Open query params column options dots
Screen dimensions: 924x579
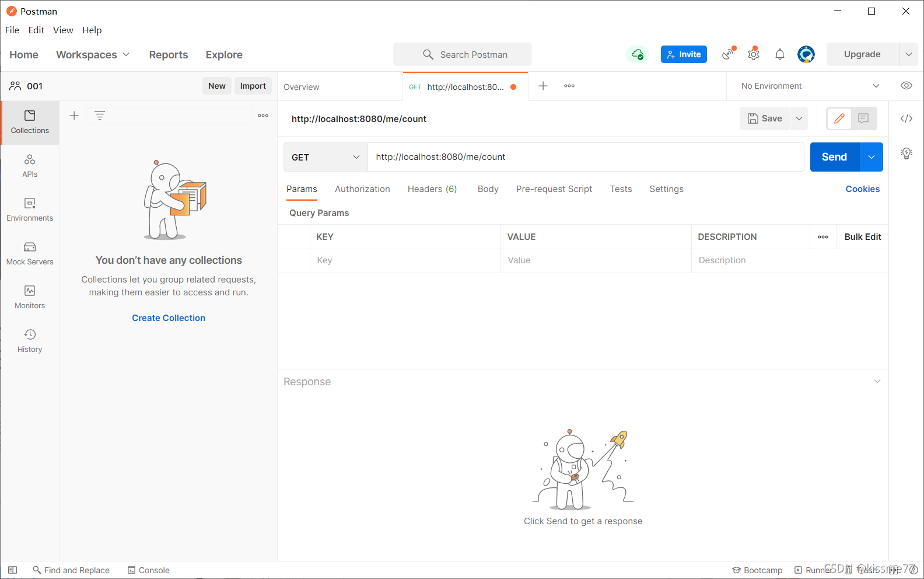[823, 237]
